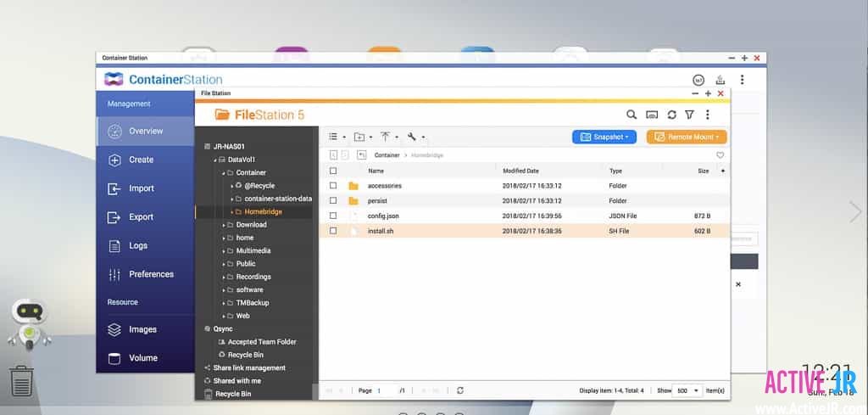The width and height of the screenshot is (868, 415).
Task: Check the box next to config.json
Action: click(x=333, y=216)
